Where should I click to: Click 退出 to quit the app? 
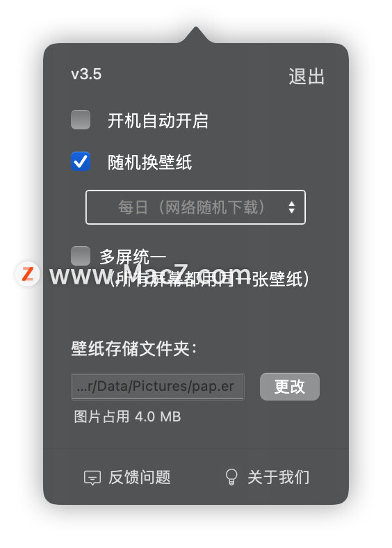307,76
